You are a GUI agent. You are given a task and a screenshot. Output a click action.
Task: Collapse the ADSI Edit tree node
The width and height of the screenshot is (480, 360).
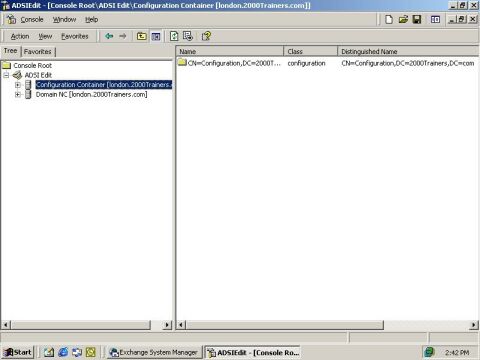[6, 75]
